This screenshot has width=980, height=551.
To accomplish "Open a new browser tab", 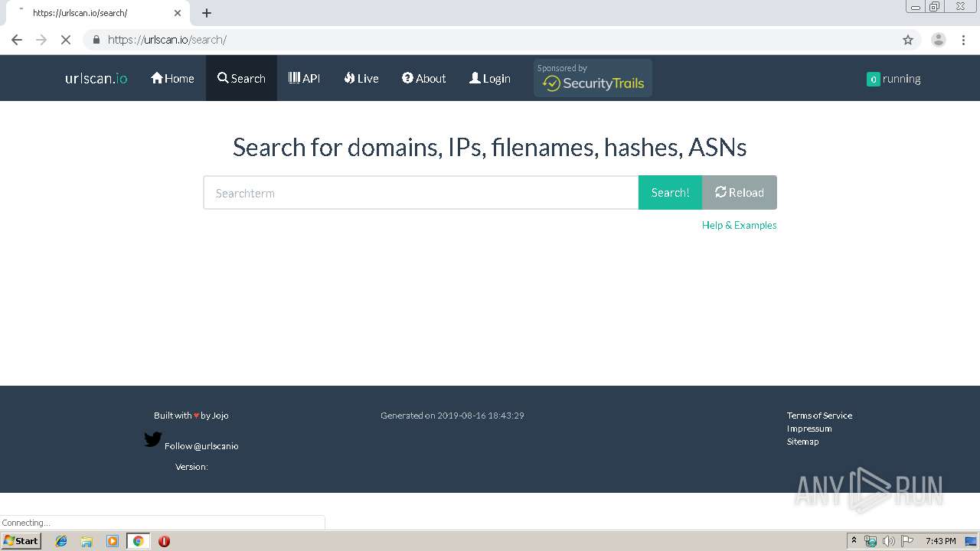I will point(207,13).
